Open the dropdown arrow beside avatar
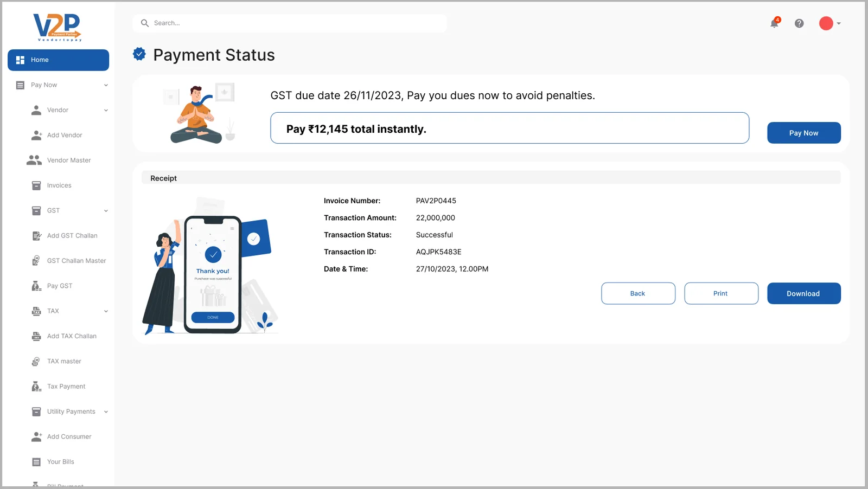The width and height of the screenshot is (868, 489). [x=839, y=23]
